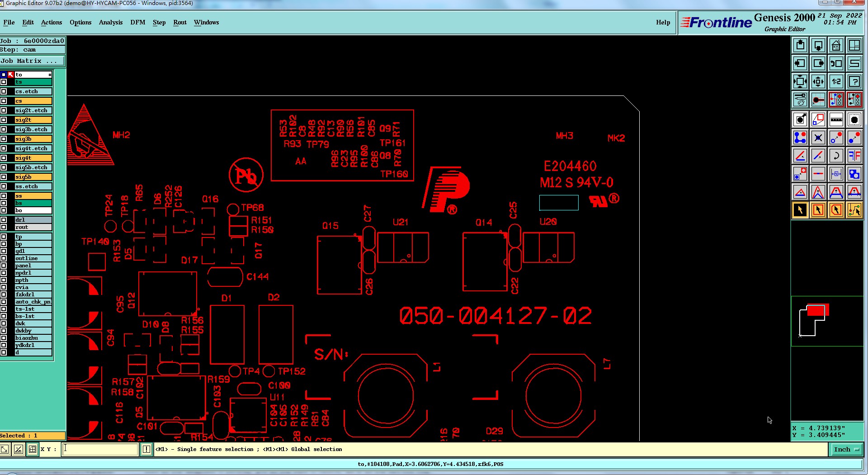Click the XY coordinate input field

[x=100, y=449]
